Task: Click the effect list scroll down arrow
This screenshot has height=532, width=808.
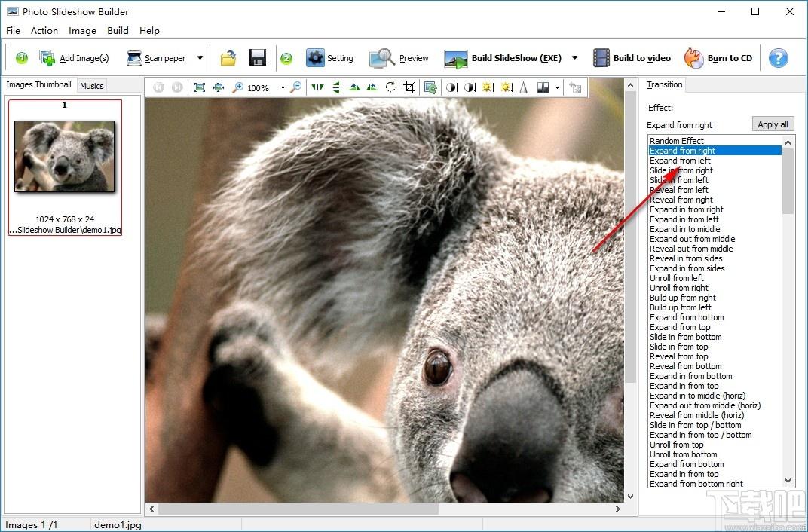Action: pyautogui.click(x=788, y=481)
